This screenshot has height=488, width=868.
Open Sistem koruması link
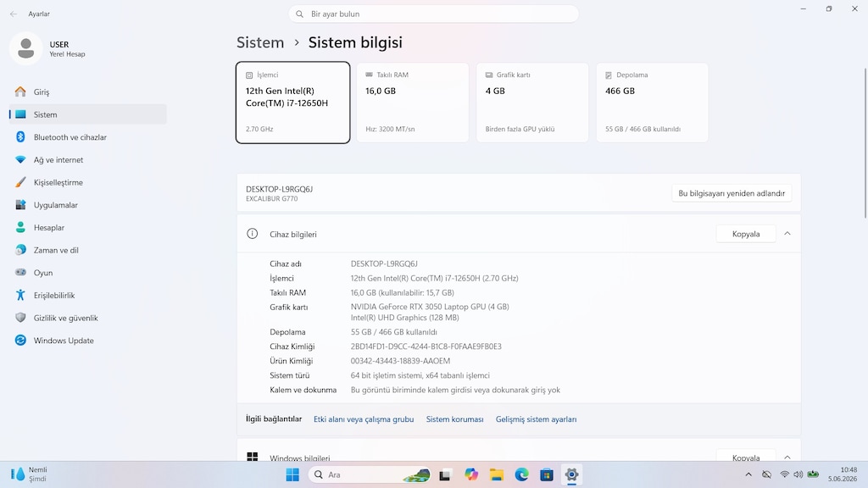coord(454,419)
